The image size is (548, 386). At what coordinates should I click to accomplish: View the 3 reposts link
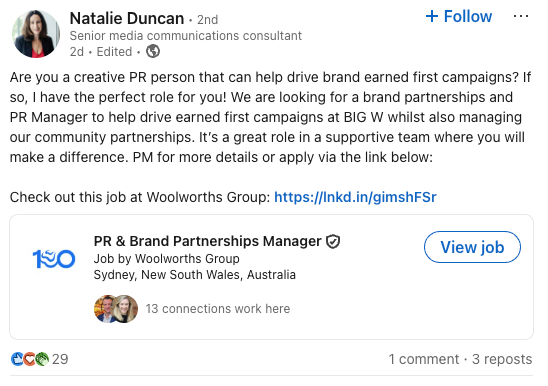click(x=502, y=359)
